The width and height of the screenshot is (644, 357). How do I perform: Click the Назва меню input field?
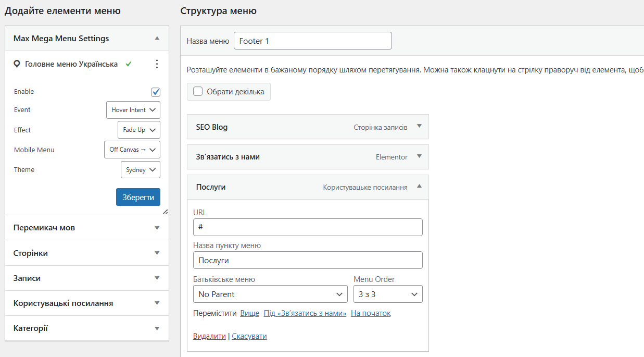312,41
